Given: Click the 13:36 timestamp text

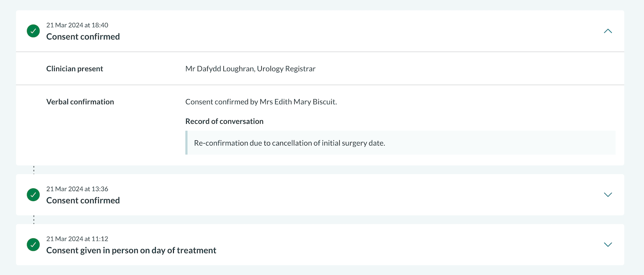Looking at the screenshot, I should (x=77, y=189).
